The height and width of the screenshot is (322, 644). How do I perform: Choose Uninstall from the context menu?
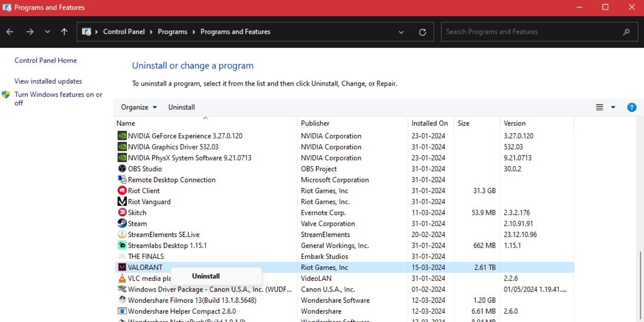(206, 276)
